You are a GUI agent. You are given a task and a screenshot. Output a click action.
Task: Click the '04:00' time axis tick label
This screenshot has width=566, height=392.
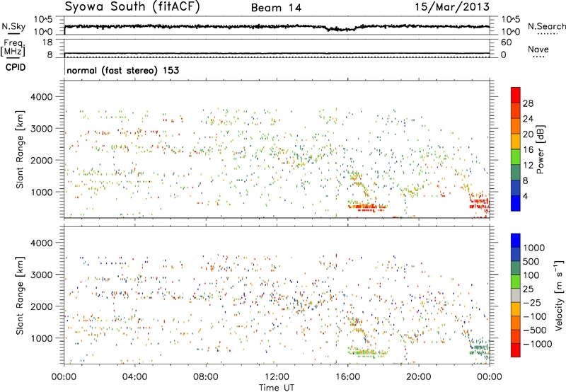(134, 377)
